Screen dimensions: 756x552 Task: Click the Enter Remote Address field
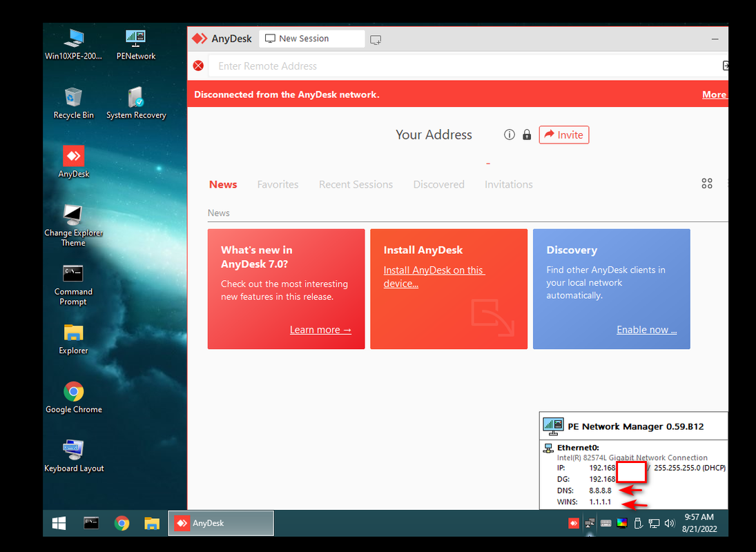coord(465,66)
